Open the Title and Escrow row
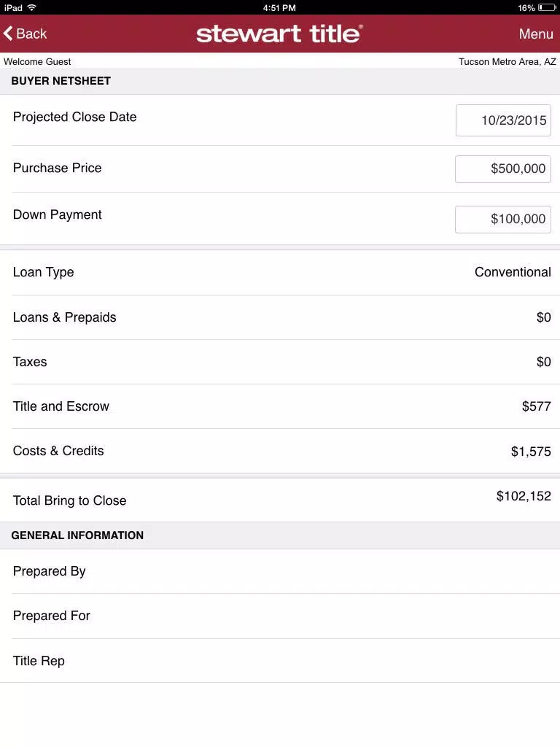The height and width of the screenshot is (747, 560). click(x=280, y=406)
